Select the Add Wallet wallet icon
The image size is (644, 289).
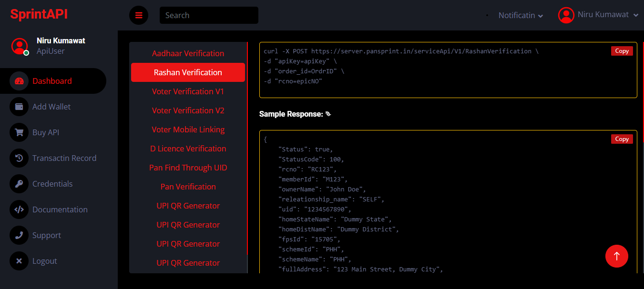coord(19,107)
